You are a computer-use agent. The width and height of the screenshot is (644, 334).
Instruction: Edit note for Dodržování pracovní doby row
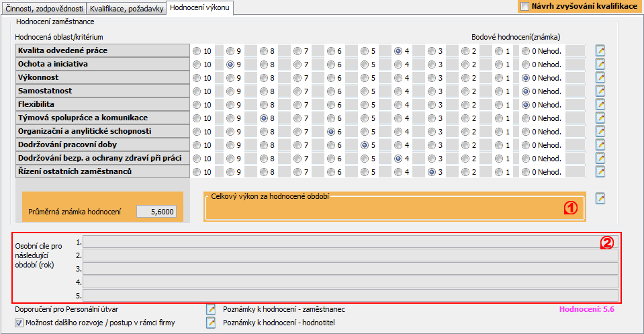point(600,144)
